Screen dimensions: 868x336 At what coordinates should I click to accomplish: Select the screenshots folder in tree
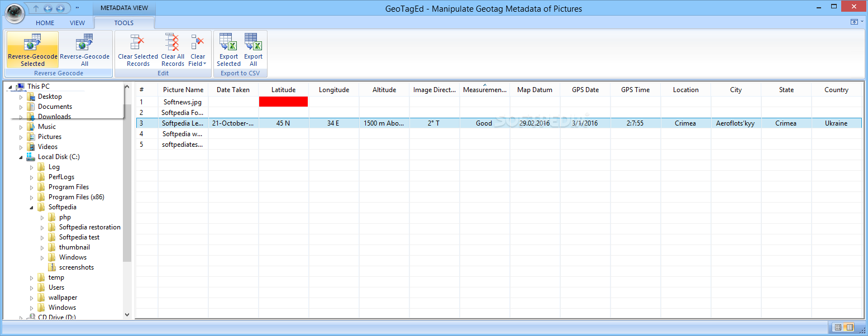[x=77, y=267]
